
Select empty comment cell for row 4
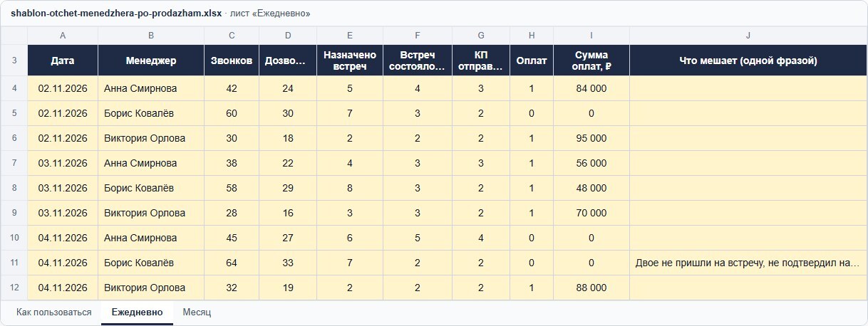pos(748,88)
